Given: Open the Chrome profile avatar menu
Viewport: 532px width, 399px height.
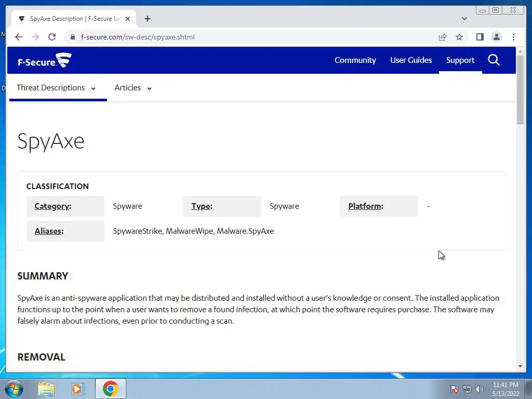Looking at the screenshot, I should 496,37.
